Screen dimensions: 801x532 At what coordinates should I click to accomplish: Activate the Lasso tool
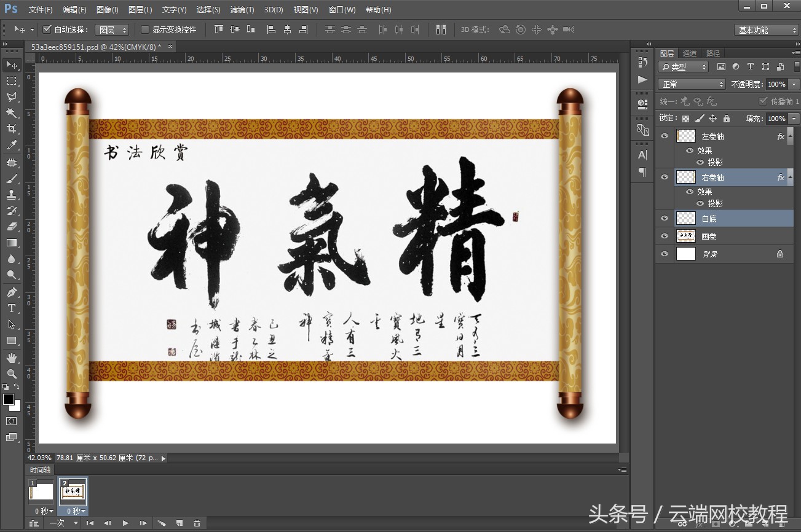(12, 97)
